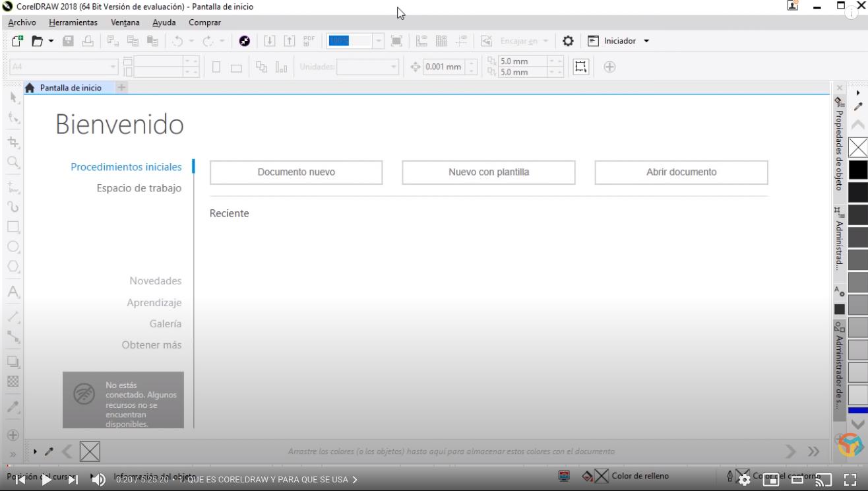Click the Abrir documento button

pos(681,172)
